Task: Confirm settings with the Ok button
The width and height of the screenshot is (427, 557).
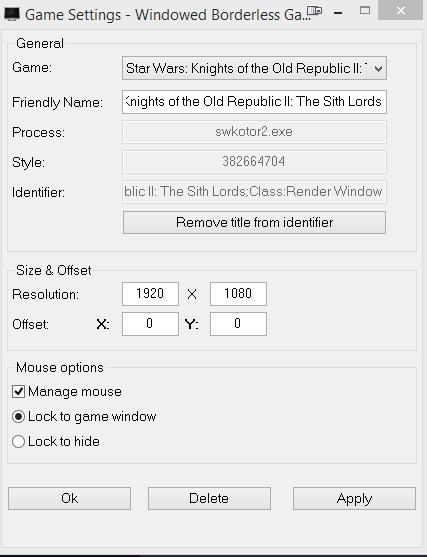Action: coord(70,498)
